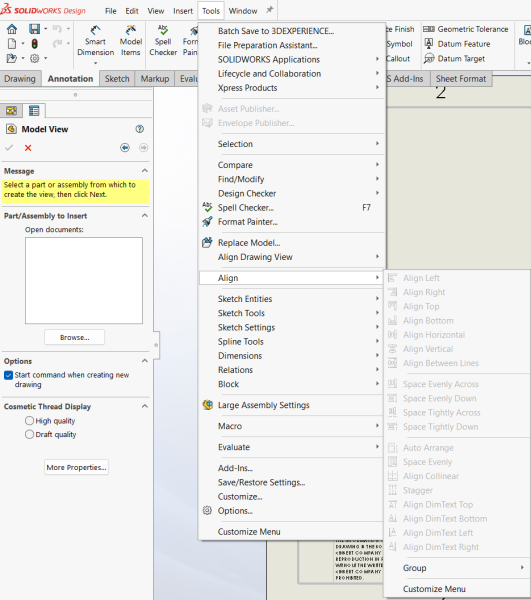
Task: Launch Spell Checker from the ribbon
Action: tap(163, 41)
